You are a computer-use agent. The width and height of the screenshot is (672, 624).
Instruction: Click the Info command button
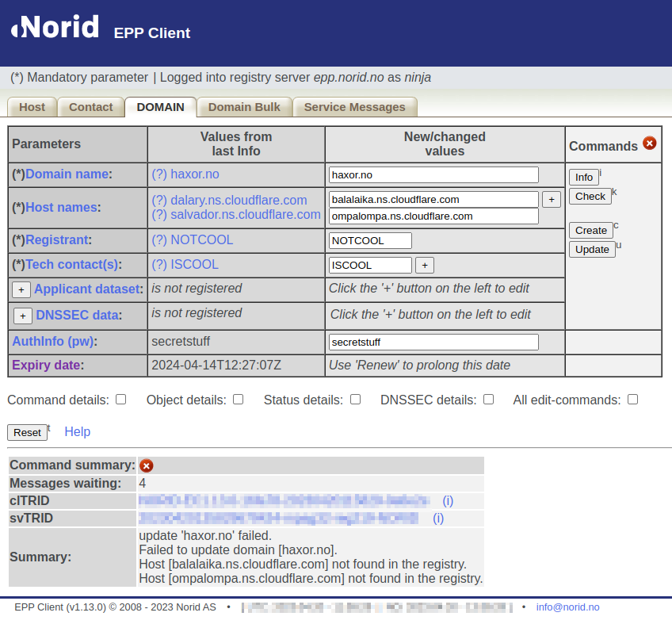pyautogui.click(x=584, y=177)
